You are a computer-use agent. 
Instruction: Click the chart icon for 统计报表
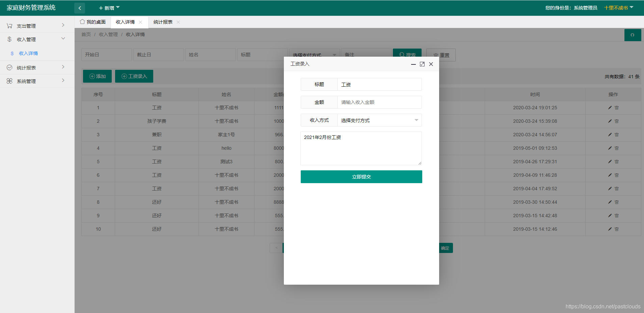click(x=9, y=67)
